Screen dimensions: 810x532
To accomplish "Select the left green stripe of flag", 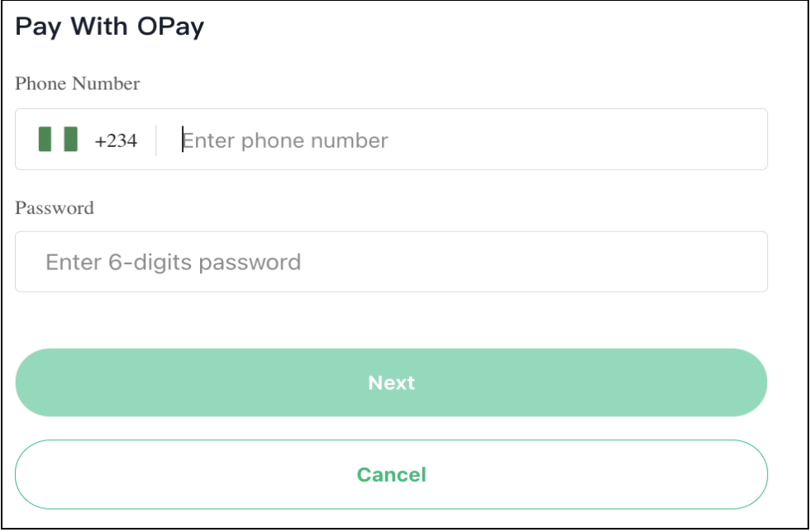I will coord(45,140).
